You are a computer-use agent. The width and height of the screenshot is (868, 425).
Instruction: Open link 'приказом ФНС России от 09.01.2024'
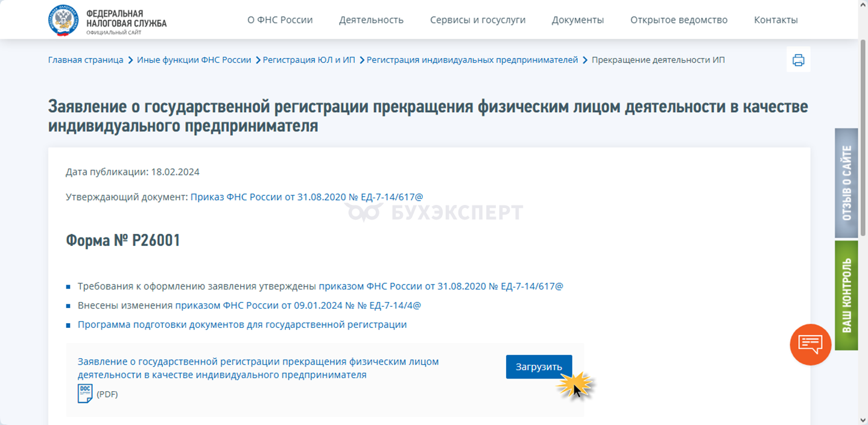(298, 306)
